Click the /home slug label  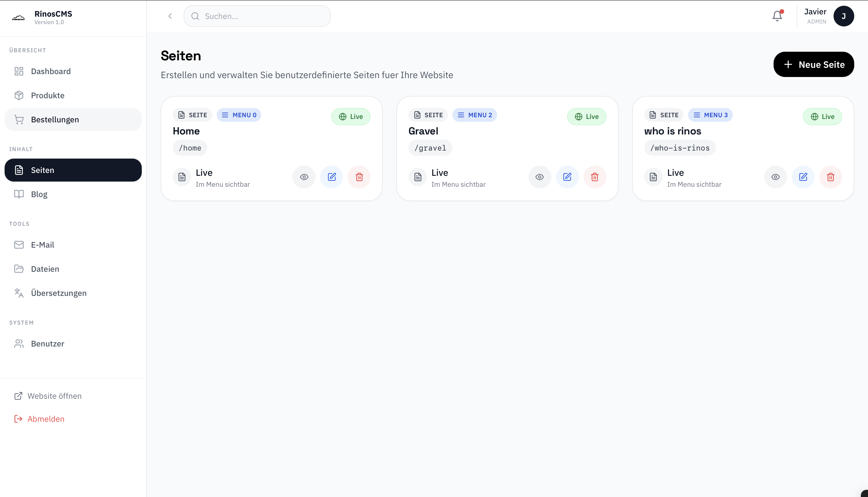coord(190,148)
